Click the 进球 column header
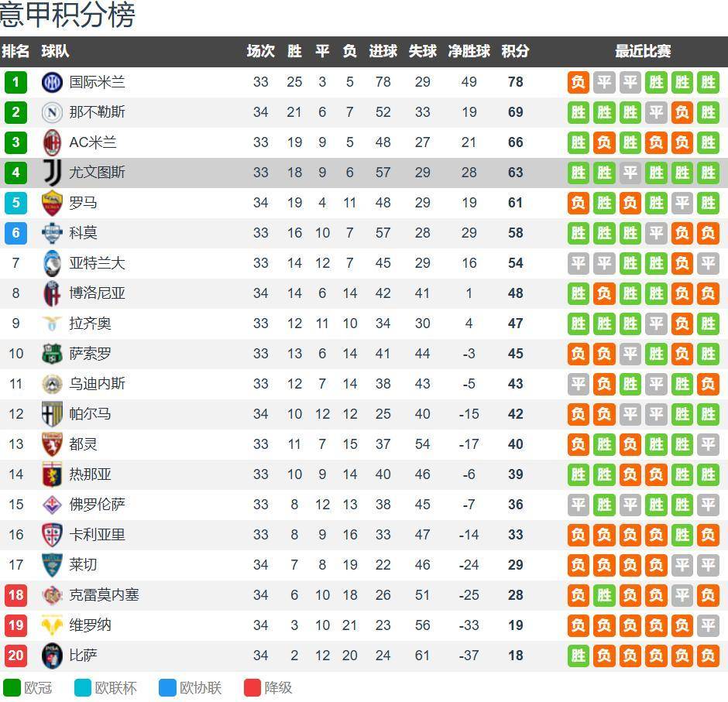Viewport: 728px width, 702px height. tap(383, 51)
